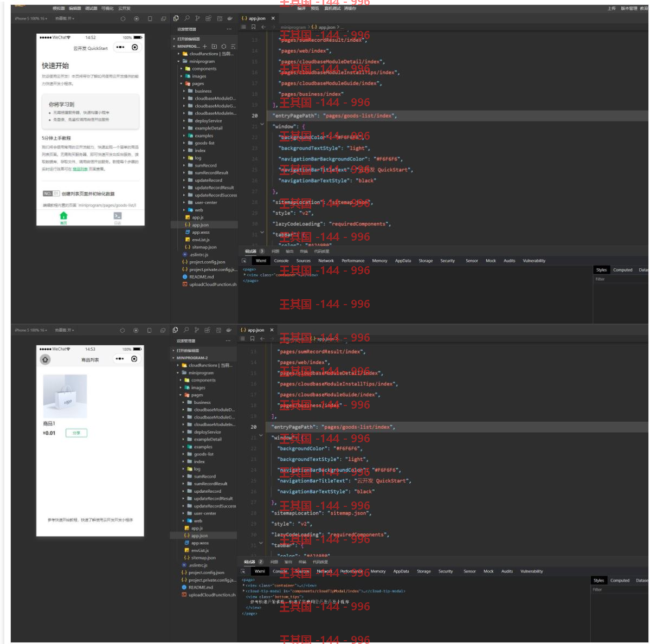Click new folder icon beside MINIPROG header
The height and width of the screenshot is (644, 650).
click(214, 47)
